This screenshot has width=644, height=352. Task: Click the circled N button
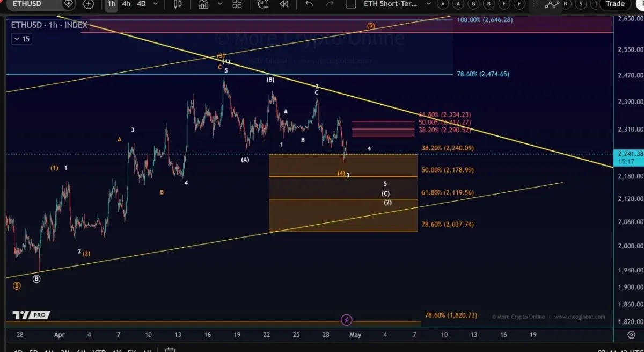(x=566, y=4)
